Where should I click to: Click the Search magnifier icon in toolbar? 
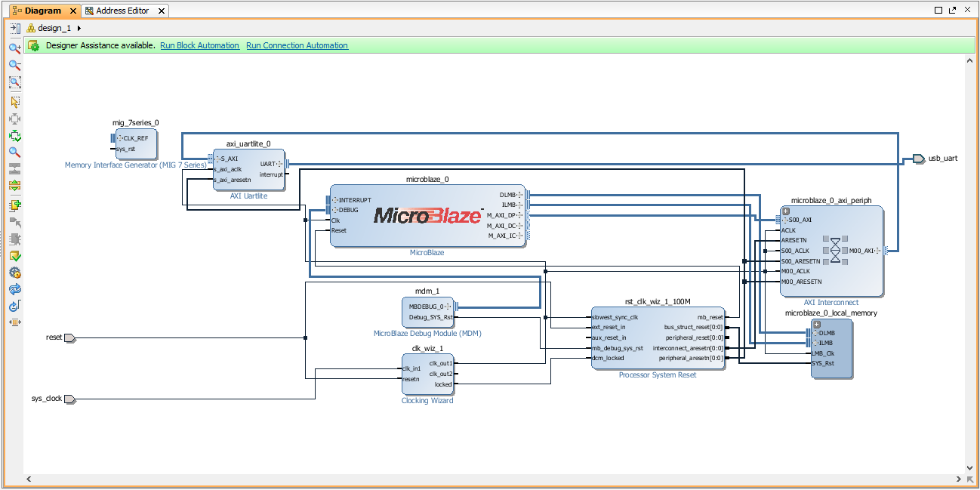[14, 153]
